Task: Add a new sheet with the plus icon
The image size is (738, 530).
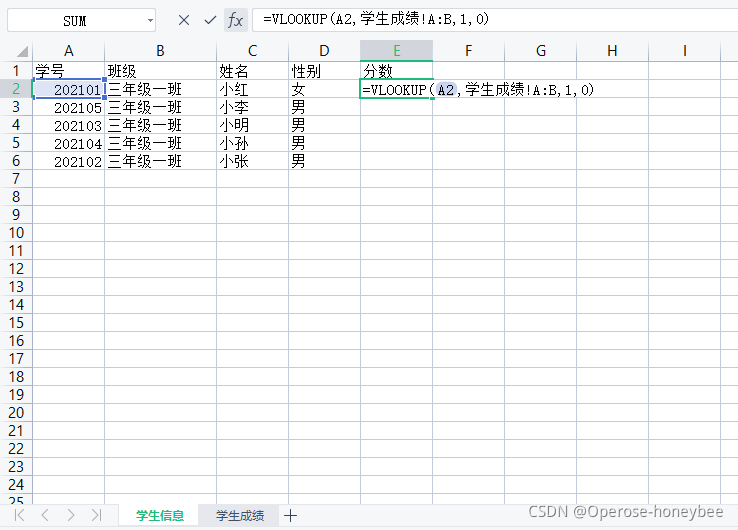Action: point(290,515)
